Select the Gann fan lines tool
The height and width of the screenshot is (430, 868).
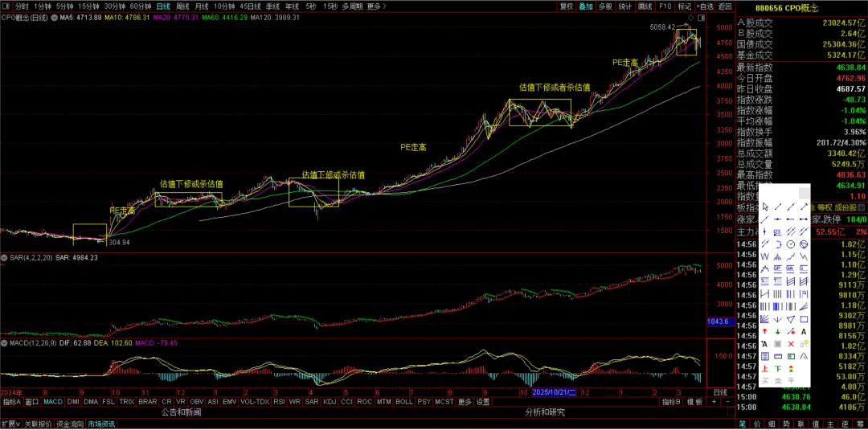[x=765, y=319]
